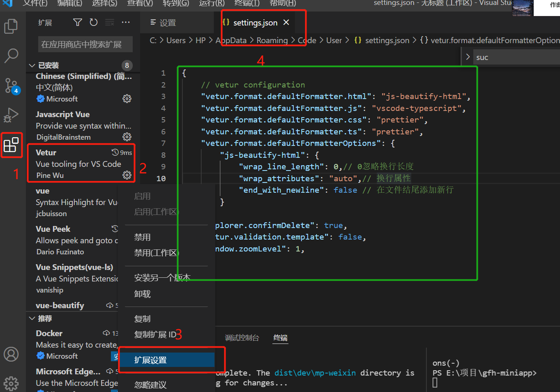Viewport: 560px width, 392px height.
Task: Click the AppData breadcrumb segment
Action: tap(231, 40)
